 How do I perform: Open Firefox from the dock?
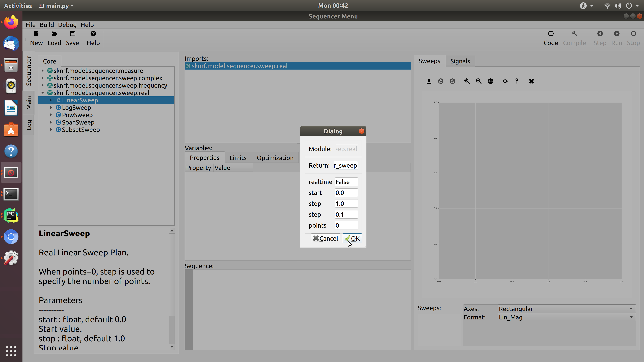11,22
